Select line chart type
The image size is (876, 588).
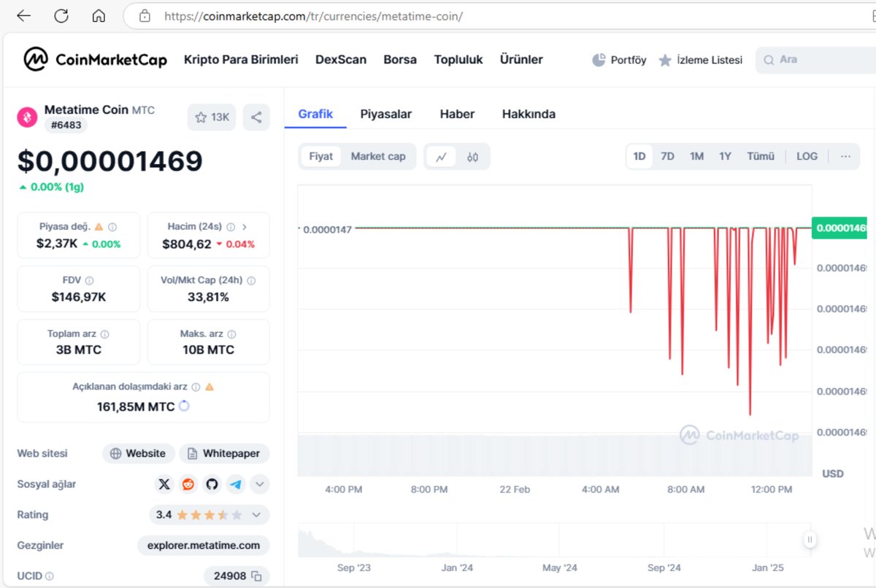[442, 157]
